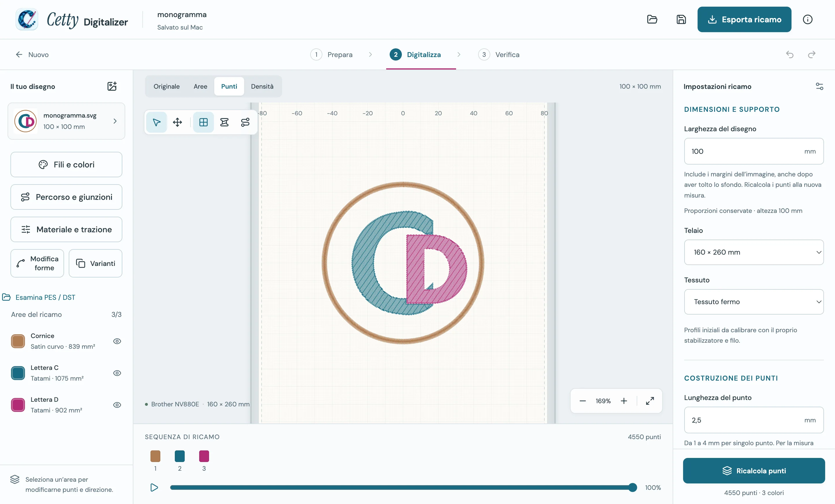The height and width of the screenshot is (504, 835).
Task: Open the Telaio 160 × 260 mm dropdown
Action: (754, 252)
